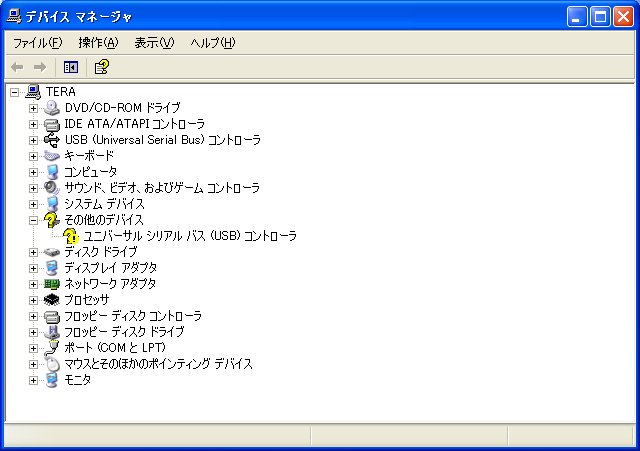Minimize the Device Manager window
640x451 pixels.
coord(577,17)
